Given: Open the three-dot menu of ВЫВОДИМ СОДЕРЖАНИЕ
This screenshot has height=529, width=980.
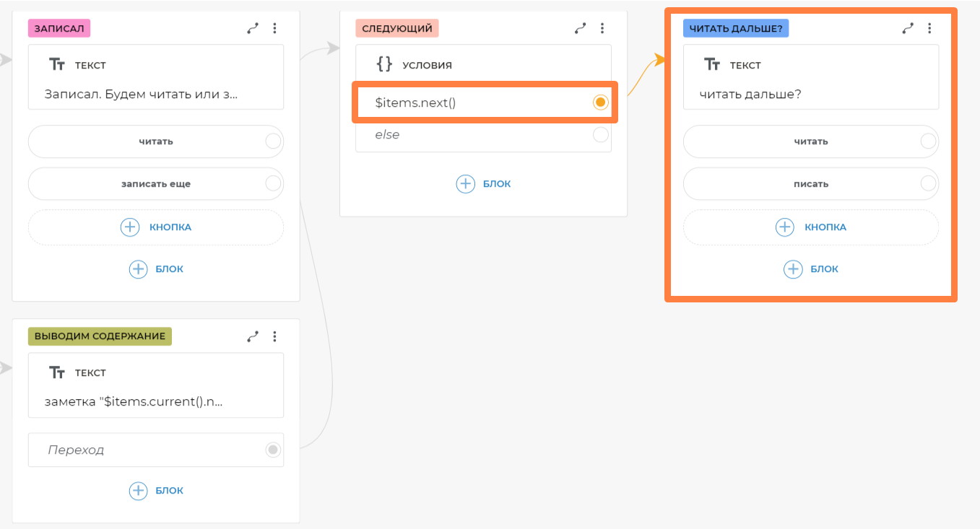Looking at the screenshot, I should [274, 336].
